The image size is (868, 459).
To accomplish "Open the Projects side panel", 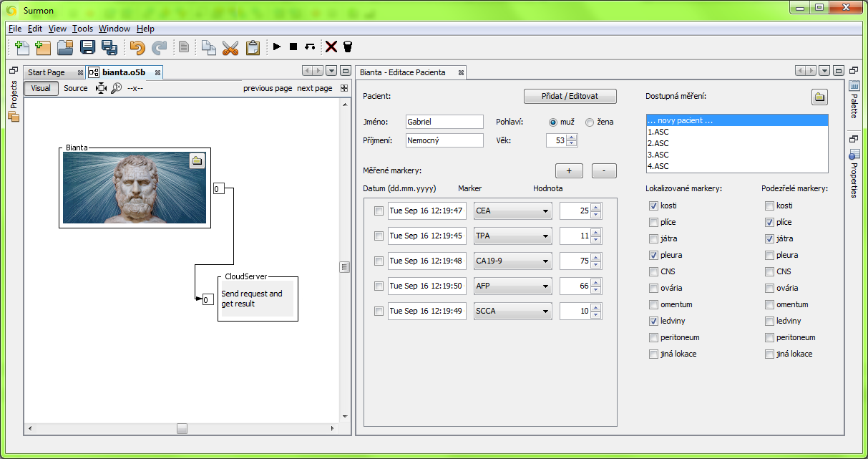I will click(x=14, y=100).
